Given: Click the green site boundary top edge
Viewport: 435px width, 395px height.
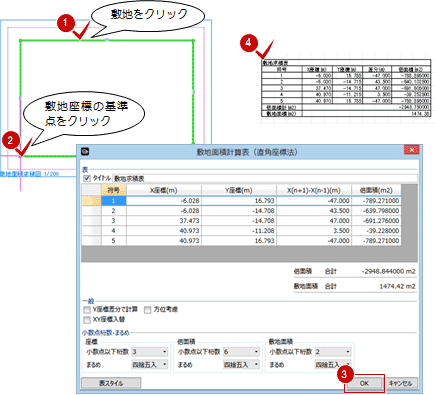Looking at the screenshot, I should point(107,40).
